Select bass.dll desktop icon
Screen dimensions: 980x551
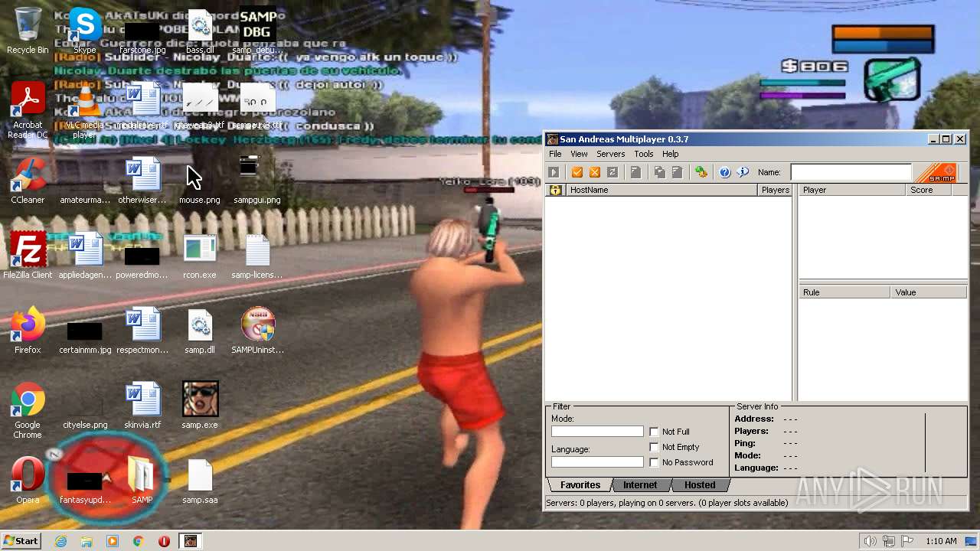click(x=200, y=31)
